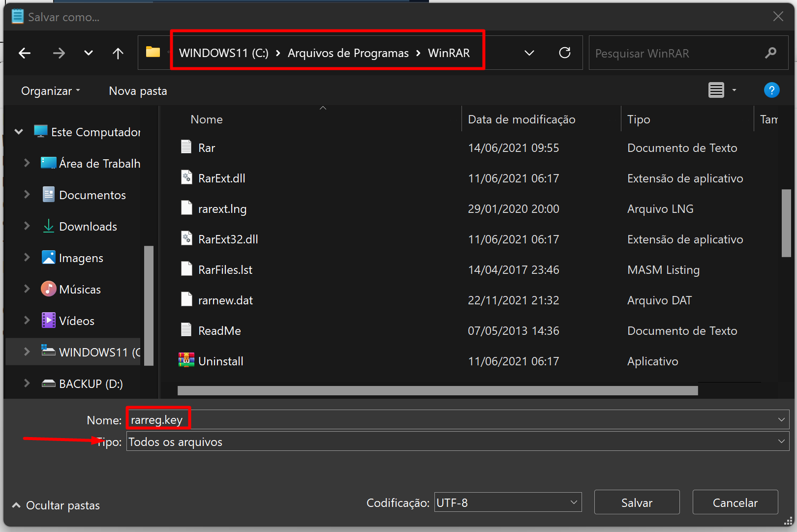Viewport: 797px width, 532px height.
Task: Click the Salvar button
Action: (x=637, y=502)
